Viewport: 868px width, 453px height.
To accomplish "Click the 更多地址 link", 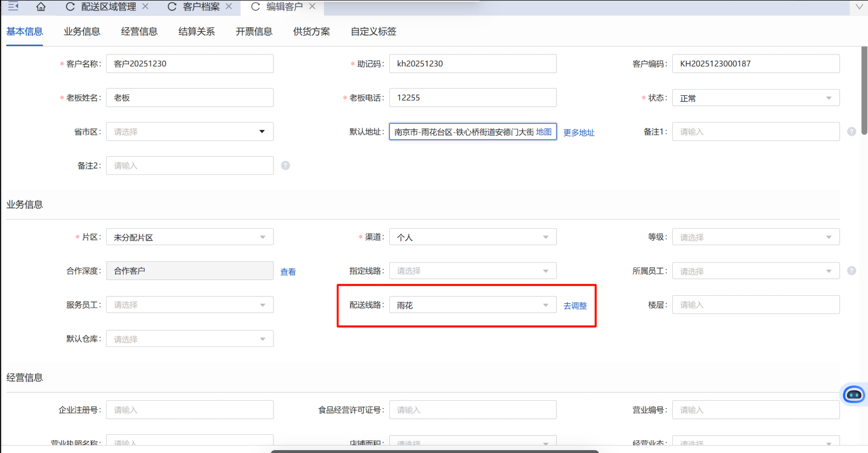I will coord(579,133).
